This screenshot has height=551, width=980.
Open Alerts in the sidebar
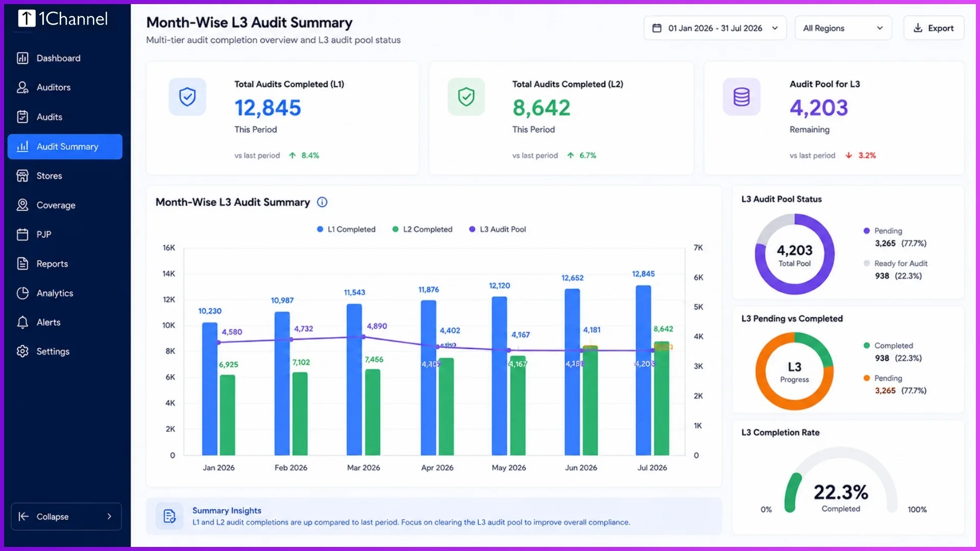65,322
